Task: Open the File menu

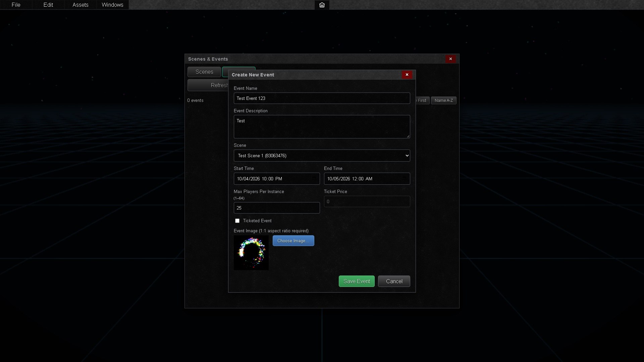Action: tap(16, 5)
